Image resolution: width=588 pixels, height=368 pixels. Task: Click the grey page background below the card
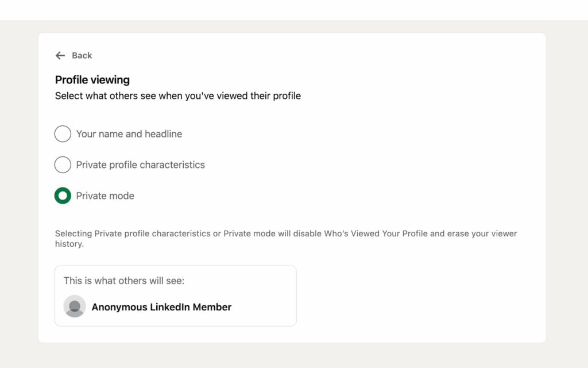294,355
